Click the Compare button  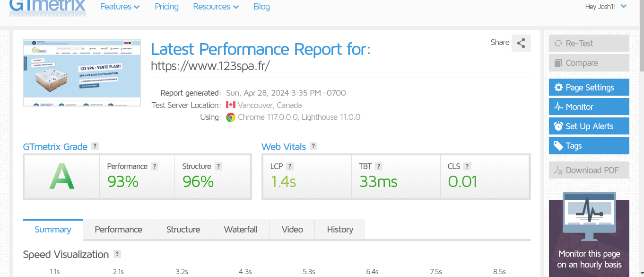(589, 63)
